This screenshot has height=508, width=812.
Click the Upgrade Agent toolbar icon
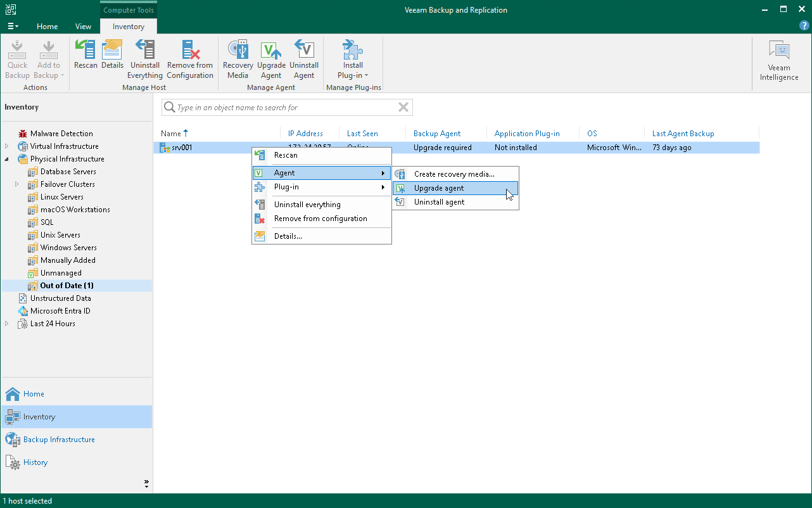[x=271, y=57]
